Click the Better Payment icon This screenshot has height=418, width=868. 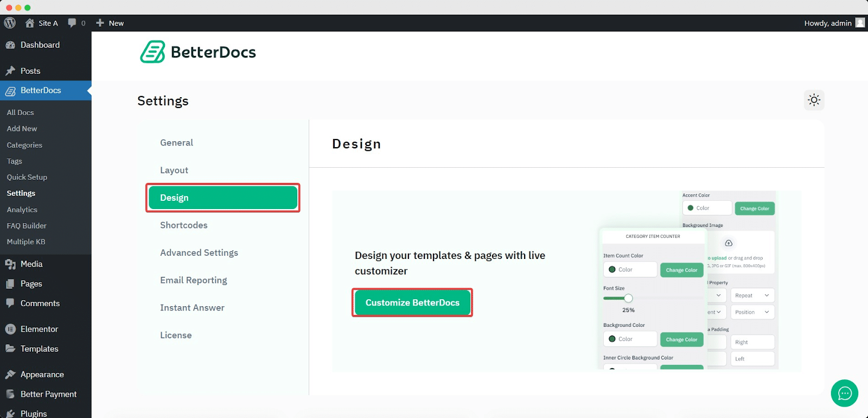coord(10,394)
